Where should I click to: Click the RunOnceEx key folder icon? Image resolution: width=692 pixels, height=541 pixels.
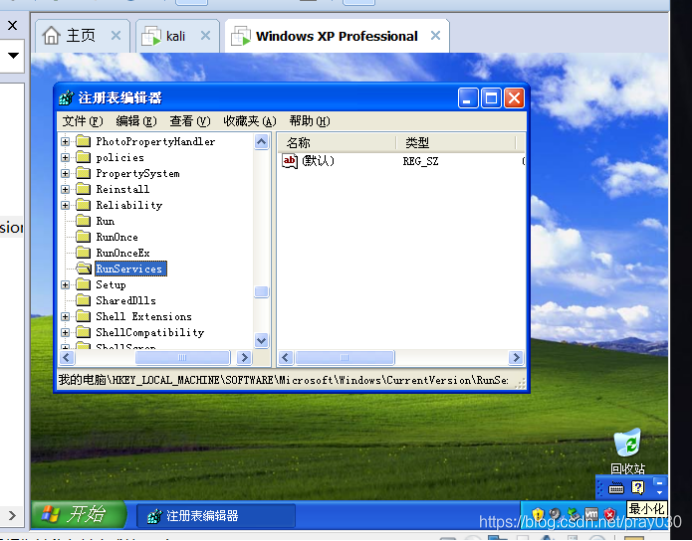click(x=83, y=252)
